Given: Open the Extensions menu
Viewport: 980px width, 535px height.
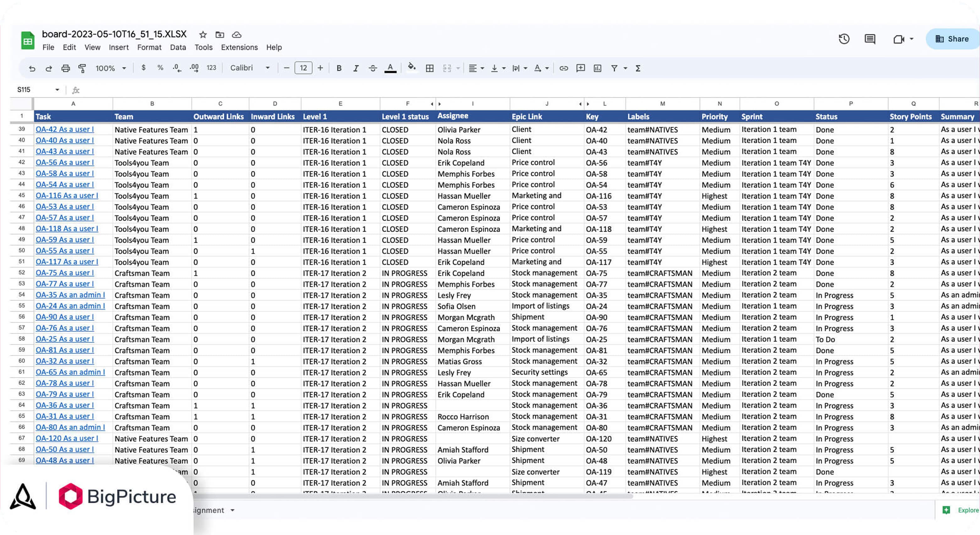Looking at the screenshot, I should click(239, 47).
